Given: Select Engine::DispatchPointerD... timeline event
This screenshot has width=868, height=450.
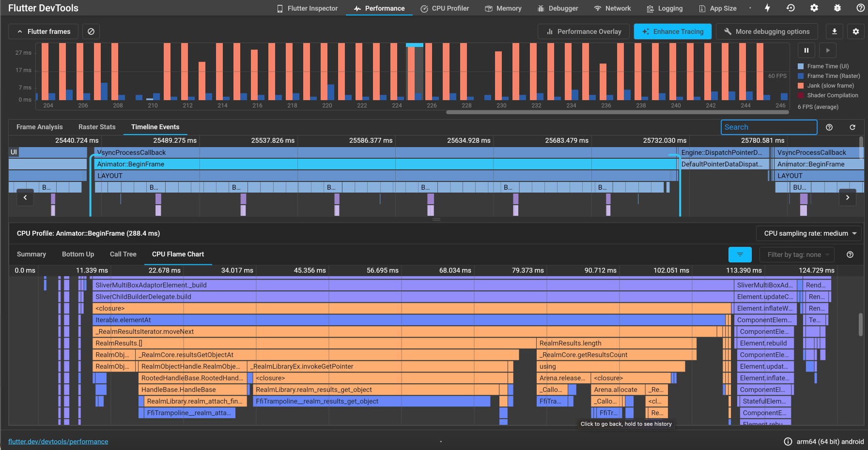Looking at the screenshot, I should (x=723, y=152).
